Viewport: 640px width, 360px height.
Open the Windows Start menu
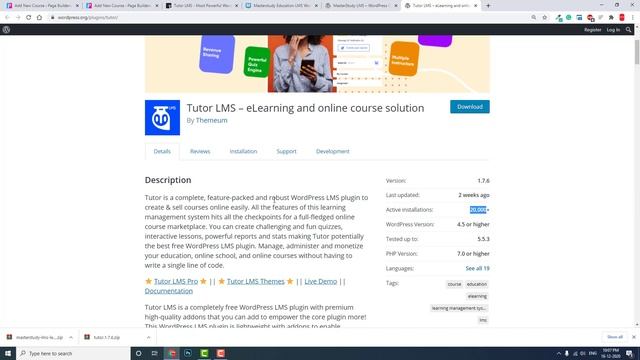point(8,353)
